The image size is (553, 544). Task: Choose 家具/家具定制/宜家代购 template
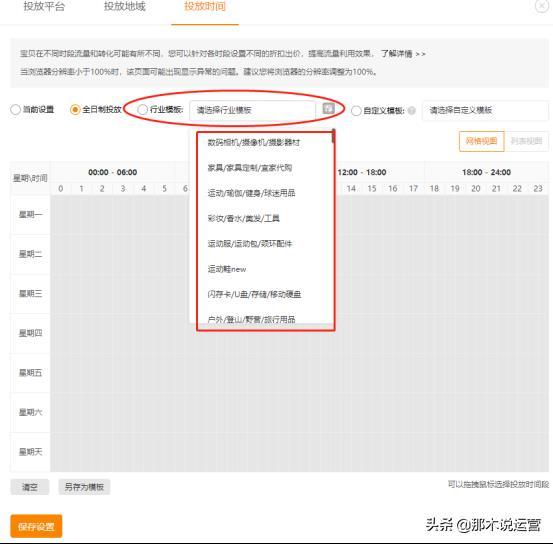pyautogui.click(x=250, y=168)
